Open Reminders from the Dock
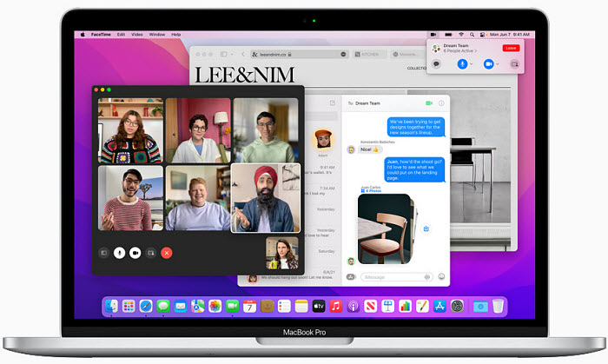The width and height of the screenshot is (608, 364). tap(284, 307)
